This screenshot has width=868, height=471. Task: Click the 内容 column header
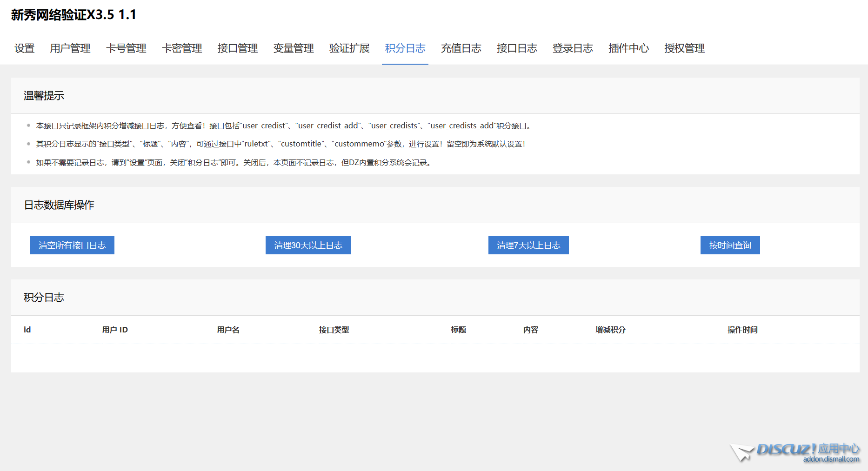tap(531, 330)
